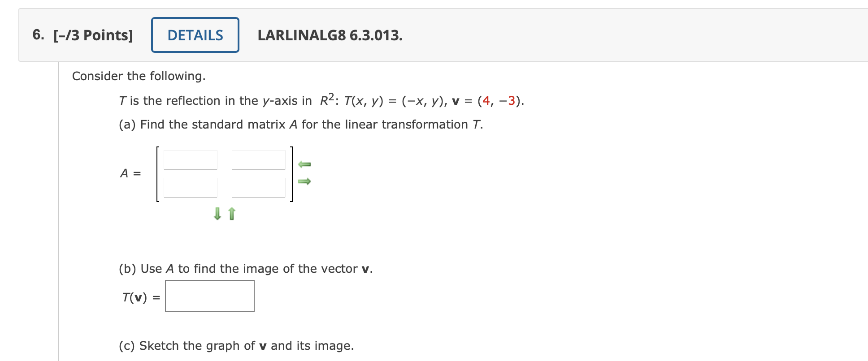Open the DETAILS popup for question 6

pyautogui.click(x=195, y=35)
